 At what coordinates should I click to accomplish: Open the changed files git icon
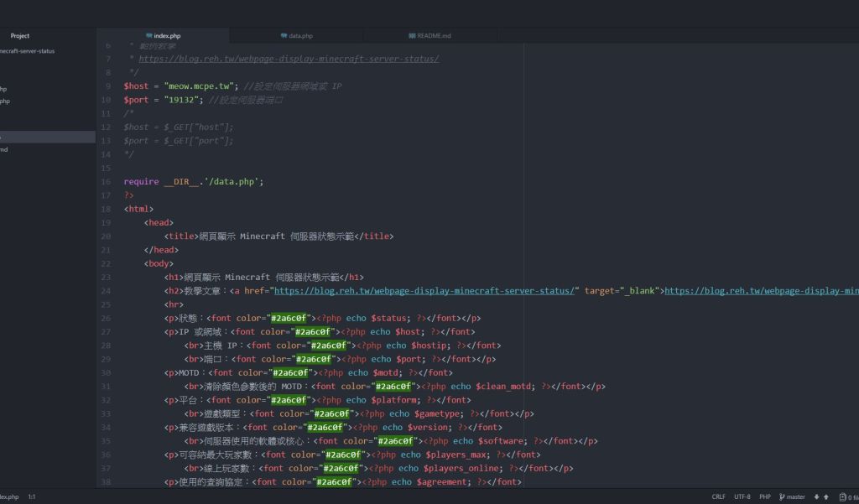(x=843, y=497)
